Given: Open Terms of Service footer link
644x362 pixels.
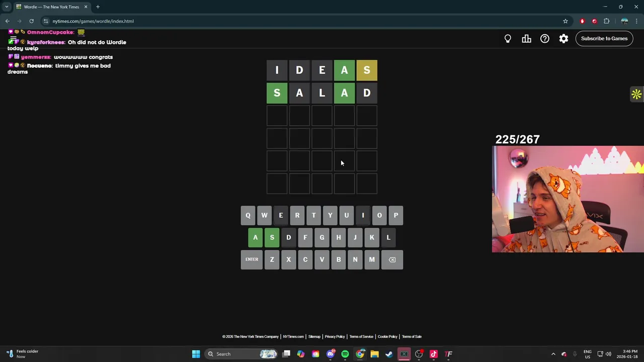Looking at the screenshot, I should point(361,336).
